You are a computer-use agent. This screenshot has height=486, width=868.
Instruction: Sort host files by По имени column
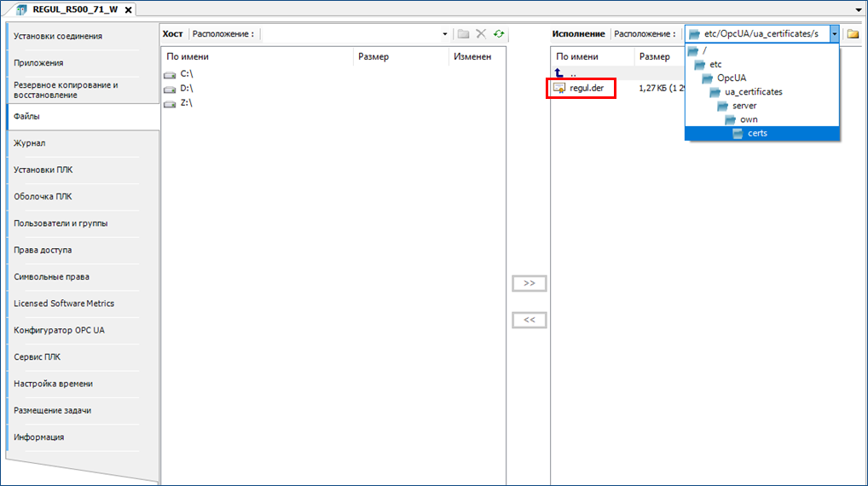pos(256,57)
